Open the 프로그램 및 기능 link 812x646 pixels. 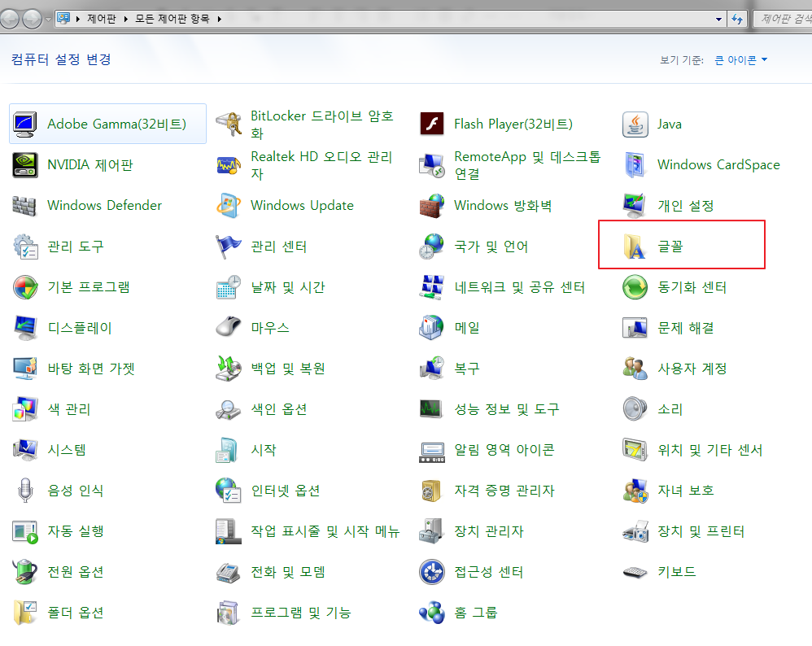pyautogui.click(x=301, y=613)
